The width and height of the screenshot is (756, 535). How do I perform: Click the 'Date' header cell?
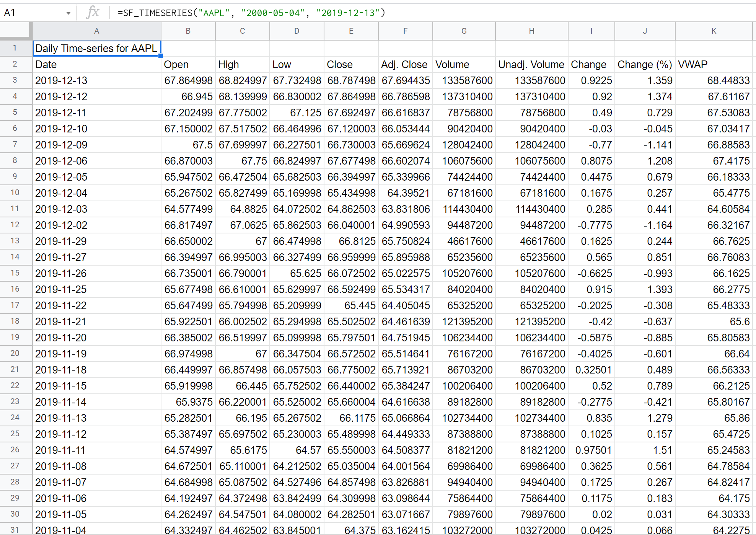97,65
